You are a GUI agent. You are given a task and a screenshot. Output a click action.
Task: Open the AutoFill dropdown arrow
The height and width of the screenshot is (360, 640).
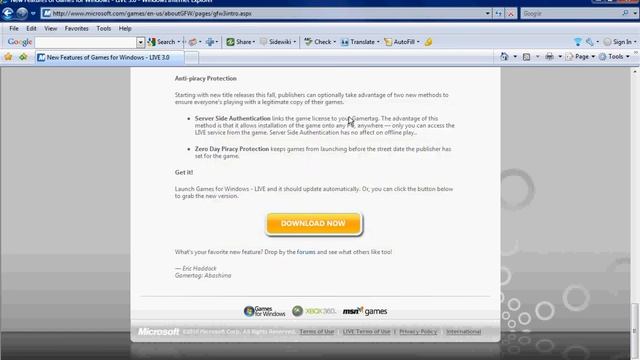(x=418, y=42)
